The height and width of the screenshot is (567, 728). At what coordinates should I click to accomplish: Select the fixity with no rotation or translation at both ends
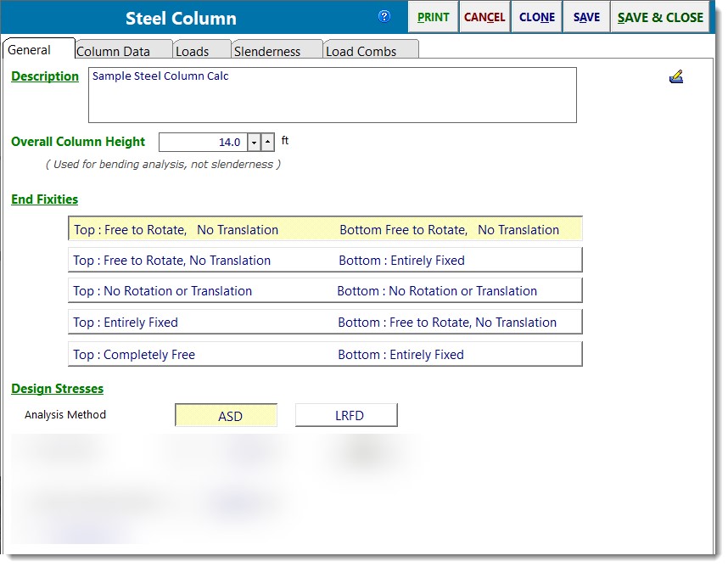click(325, 291)
